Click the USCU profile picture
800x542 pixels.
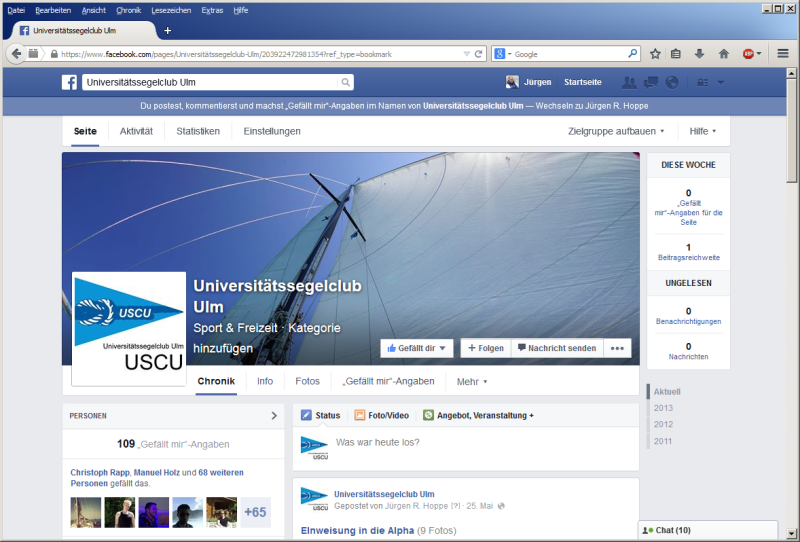[x=129, y=329]
